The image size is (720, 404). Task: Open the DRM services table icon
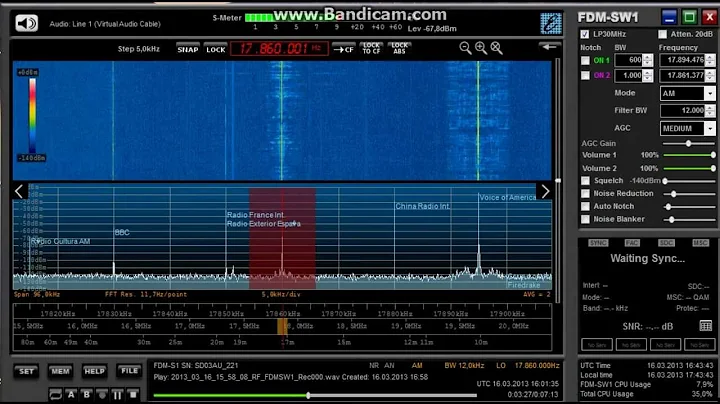(706, 326)
